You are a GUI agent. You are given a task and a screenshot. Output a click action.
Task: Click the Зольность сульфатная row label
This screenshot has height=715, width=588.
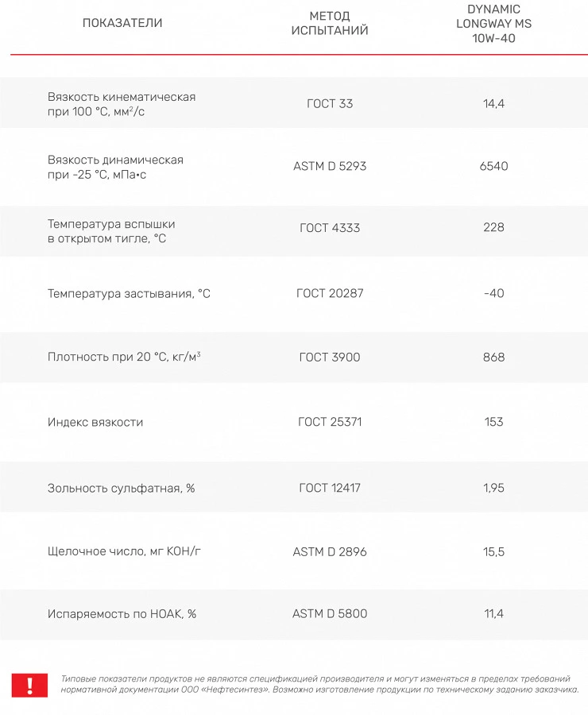pyautogui.click(x=122, y=488)
